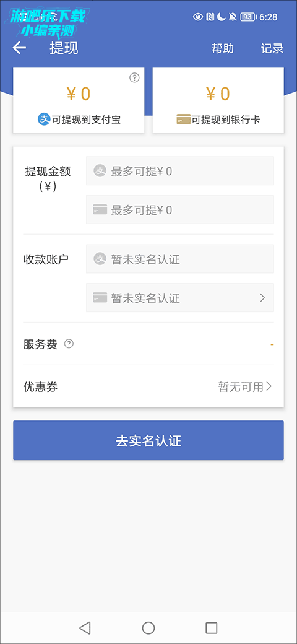Tap Android recent apps square button

pos(211,627)
